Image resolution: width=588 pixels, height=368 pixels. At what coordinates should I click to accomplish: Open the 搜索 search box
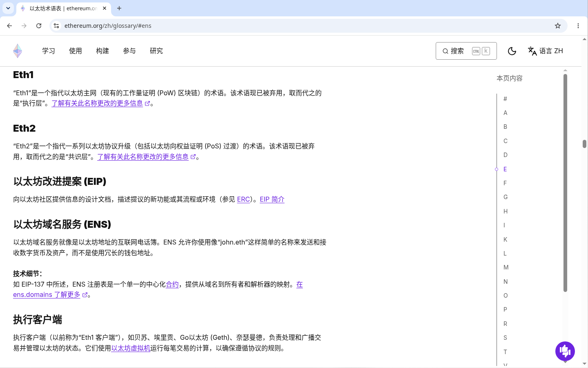(x=466, y=51)
